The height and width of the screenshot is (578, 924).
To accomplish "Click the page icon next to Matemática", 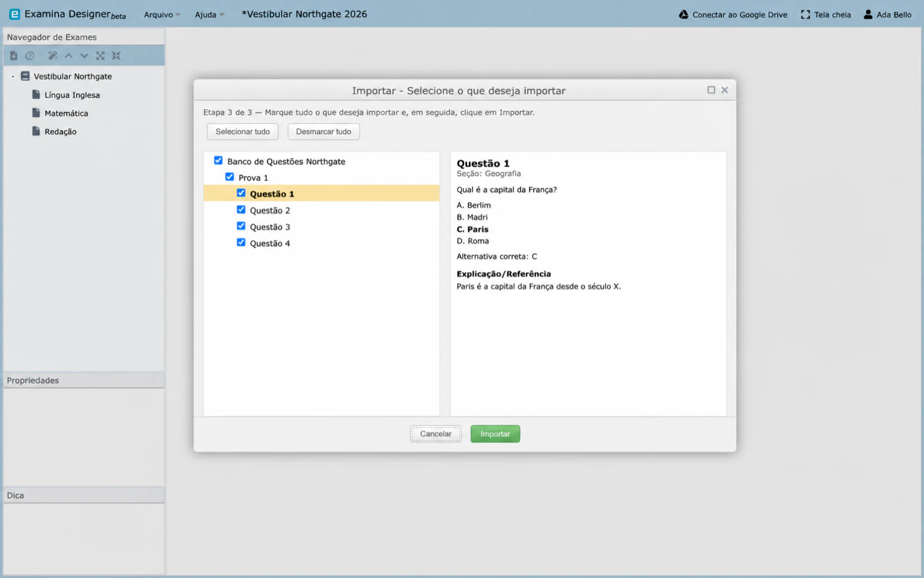I will 36,113.
